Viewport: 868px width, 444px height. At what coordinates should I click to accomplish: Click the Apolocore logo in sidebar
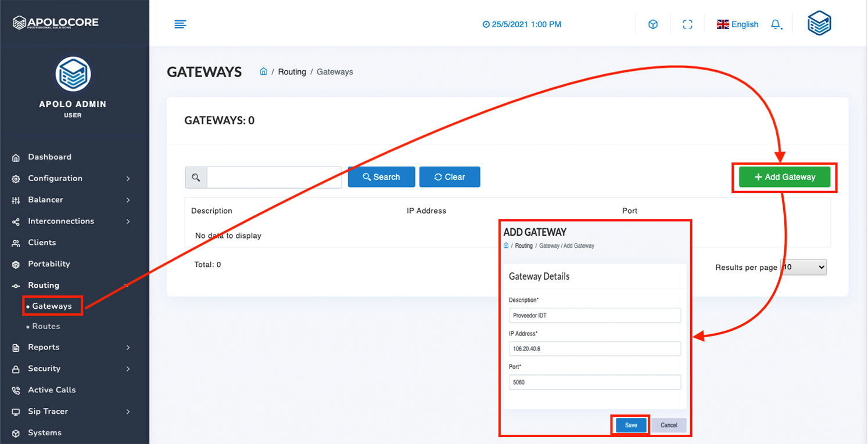click(56, 23)
